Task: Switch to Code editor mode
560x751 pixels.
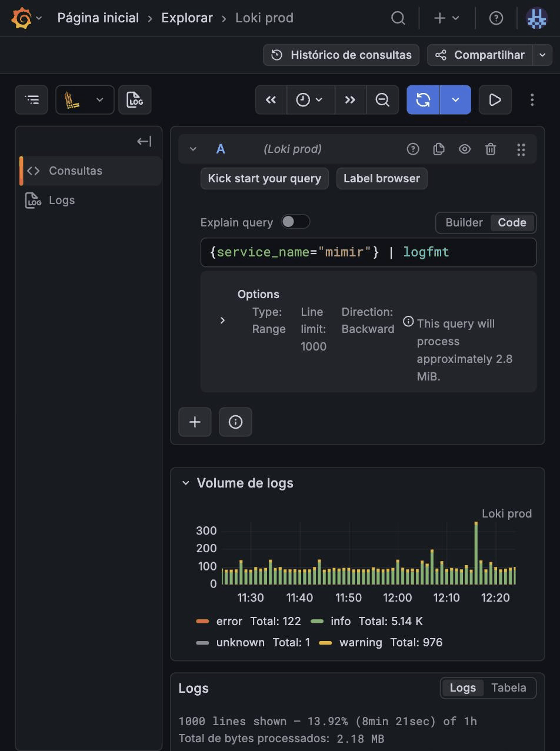Action: (x=512, y=222)
